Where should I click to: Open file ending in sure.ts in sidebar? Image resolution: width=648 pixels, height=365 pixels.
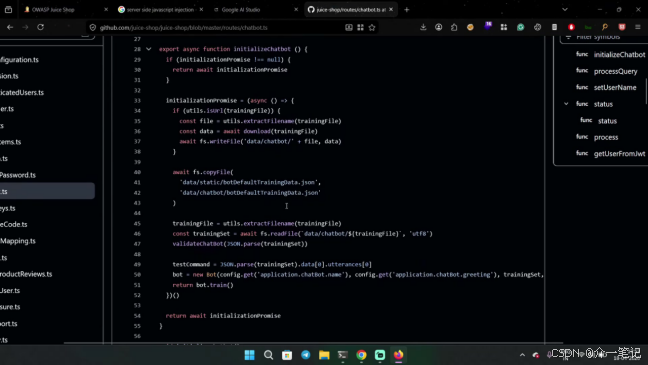[10, 307]
